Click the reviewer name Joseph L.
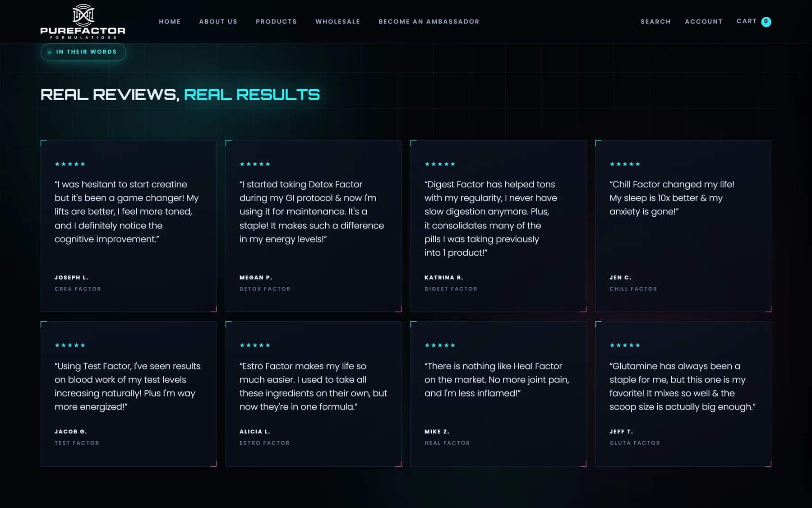 (71, 277)
